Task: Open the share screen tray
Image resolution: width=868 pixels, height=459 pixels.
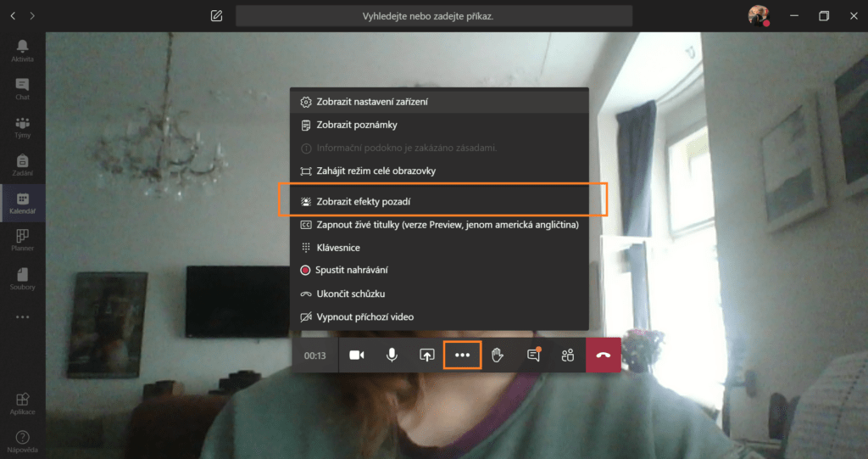Action: (426, 355)
